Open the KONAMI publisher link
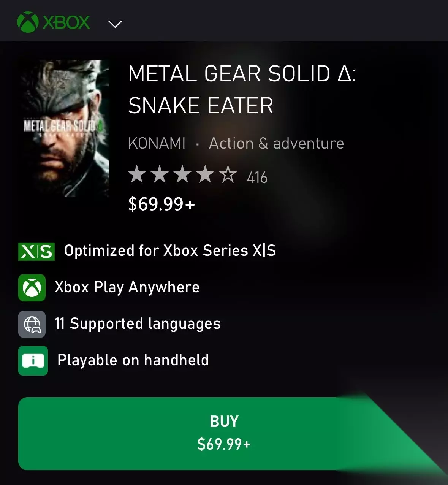 [157, 143]
